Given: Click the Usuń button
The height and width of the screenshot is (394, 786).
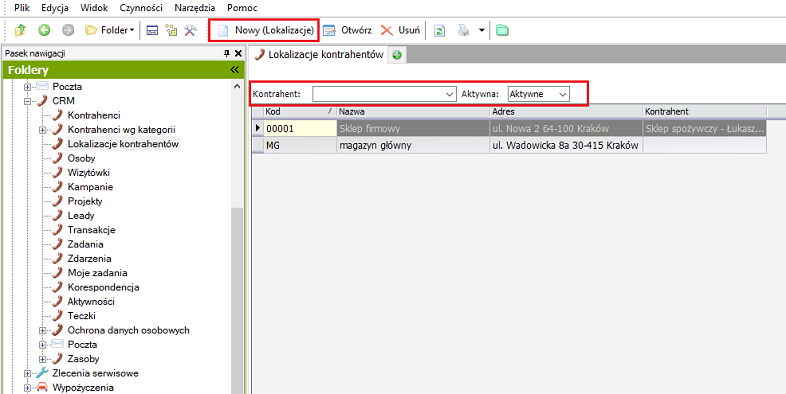Looking at the screenshot, I should click(x=400, y=31).
